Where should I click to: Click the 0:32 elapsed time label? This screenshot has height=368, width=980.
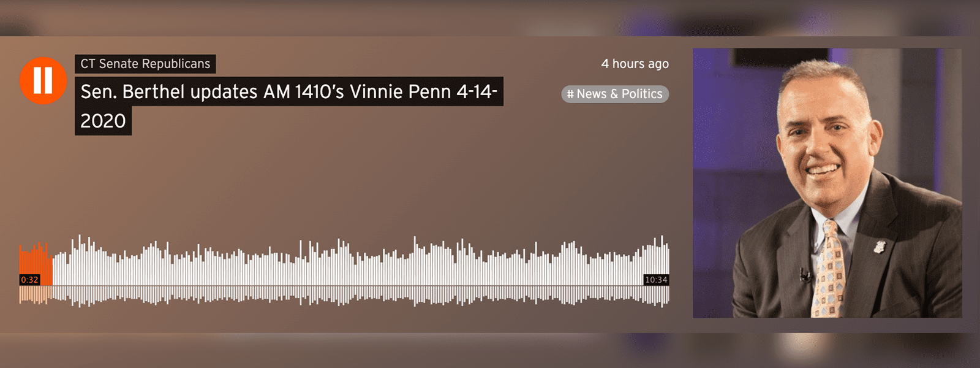click(x=29, y=280)
